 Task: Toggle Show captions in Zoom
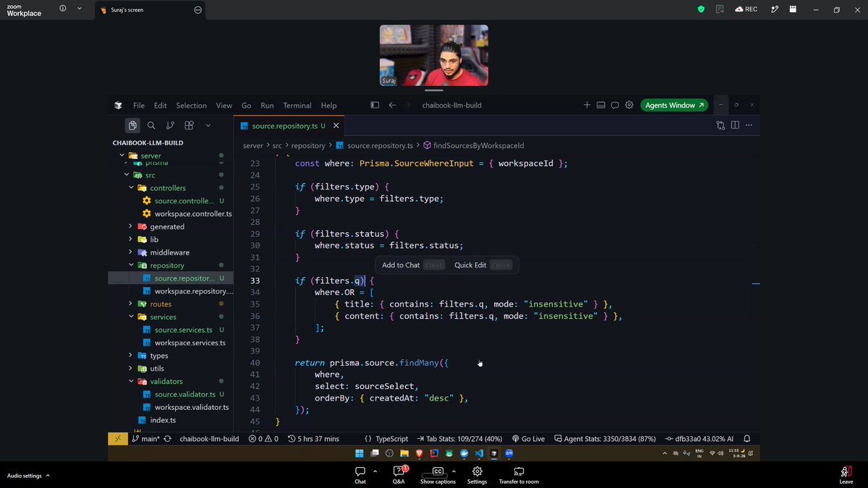(x=438, y=475)
